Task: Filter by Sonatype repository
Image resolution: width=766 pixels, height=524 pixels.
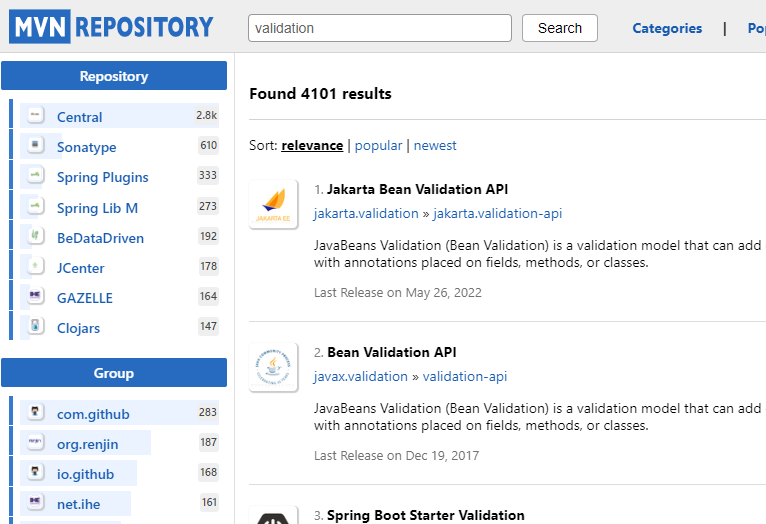Action: (x=86, y=147)
